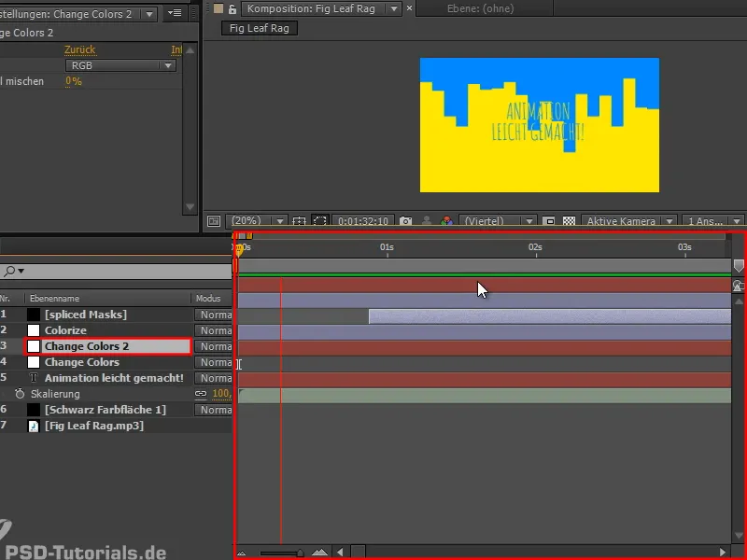Select the [spliced Masks] layer

tap(86, 315)
